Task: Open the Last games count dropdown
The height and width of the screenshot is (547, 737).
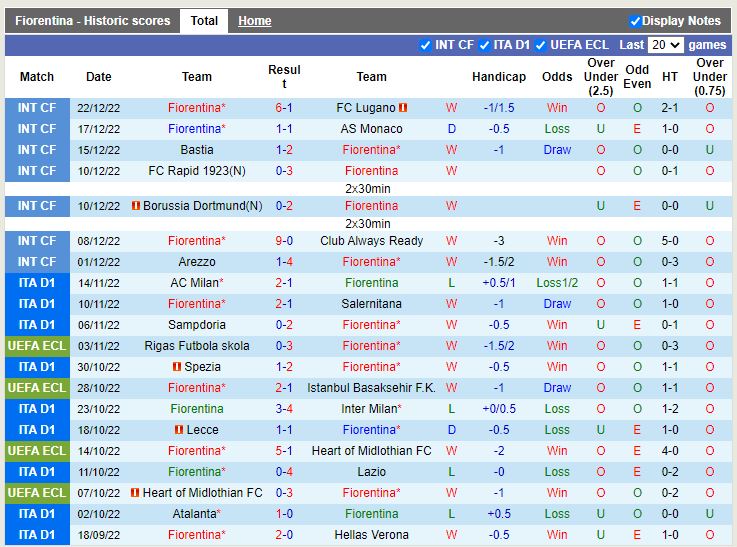Action: 665,45
